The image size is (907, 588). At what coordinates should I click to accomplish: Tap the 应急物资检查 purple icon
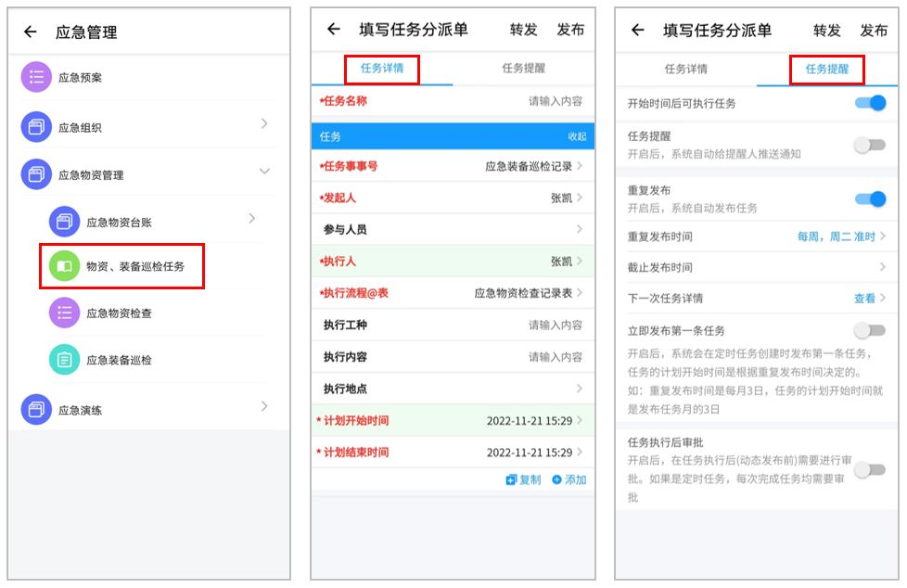pyautogui.click(x=64, y=313)
